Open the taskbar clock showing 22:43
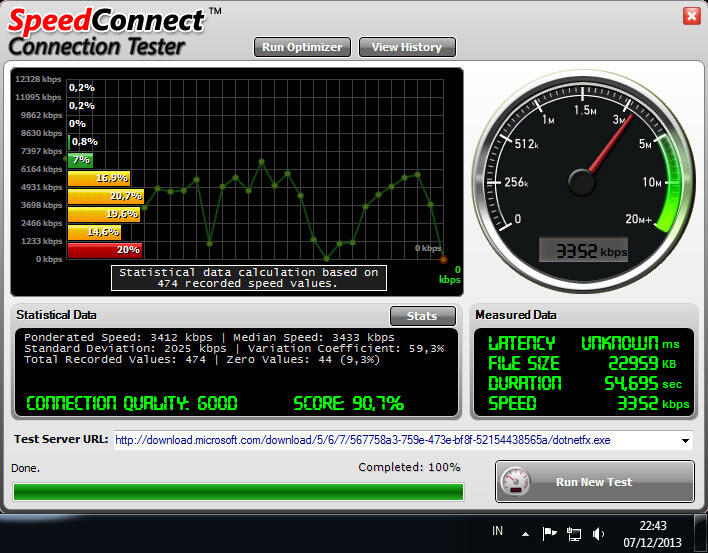Screen dimensions: 708x553 652,534
